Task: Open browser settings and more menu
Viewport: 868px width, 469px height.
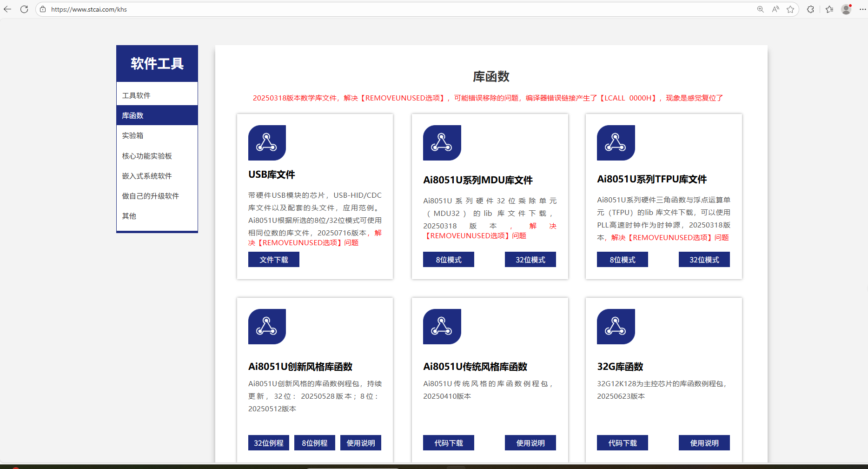Action: (x=863, y=9)
